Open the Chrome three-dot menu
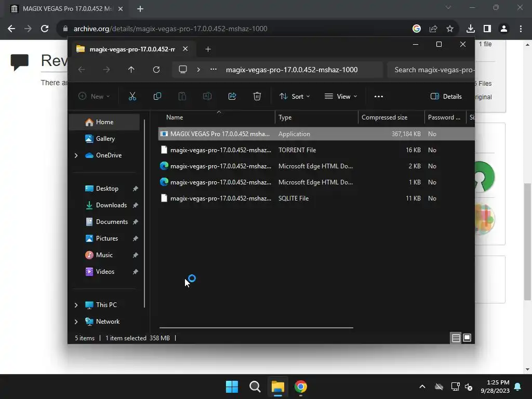 click(x=521, y=29)
